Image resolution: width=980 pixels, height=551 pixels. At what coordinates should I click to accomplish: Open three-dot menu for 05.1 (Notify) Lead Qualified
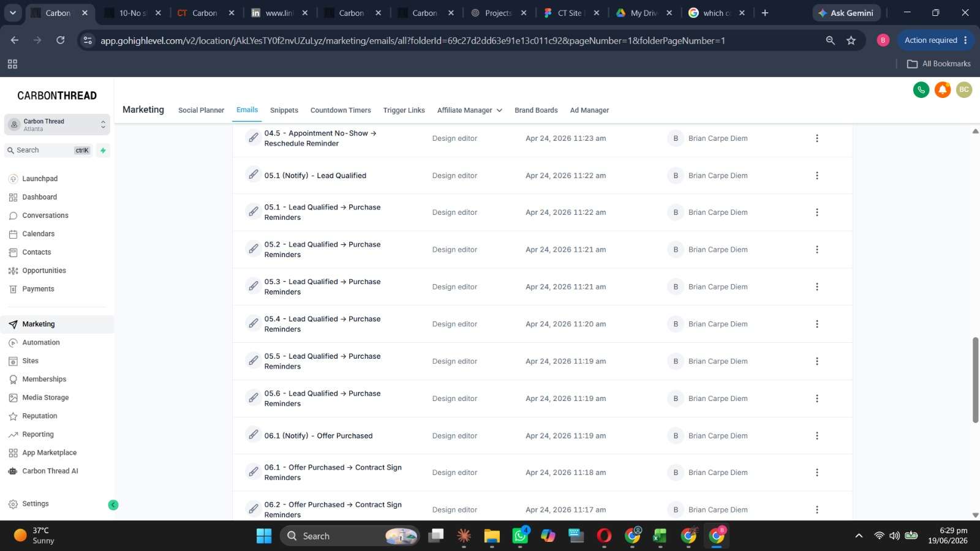click(x=816, y=176)
